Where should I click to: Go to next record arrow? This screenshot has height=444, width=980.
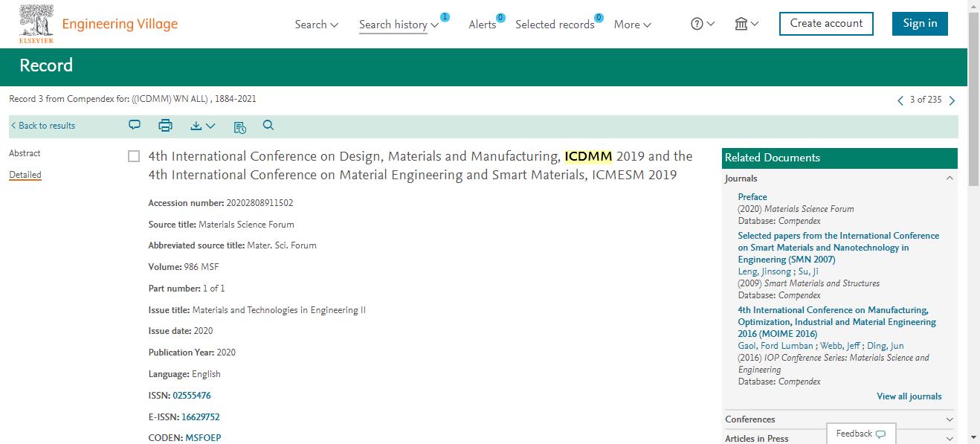coord(952,100)
